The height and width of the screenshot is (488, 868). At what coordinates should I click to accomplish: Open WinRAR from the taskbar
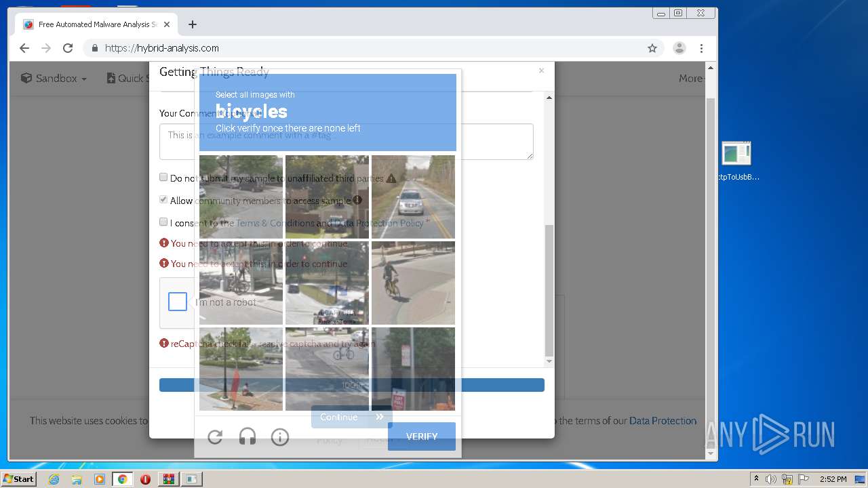point(168,479)
